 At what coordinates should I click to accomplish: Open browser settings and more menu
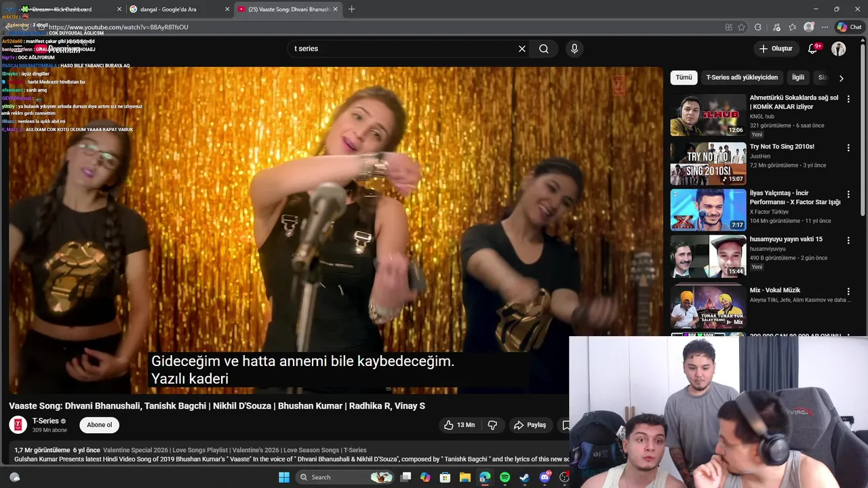coord(825,27)
